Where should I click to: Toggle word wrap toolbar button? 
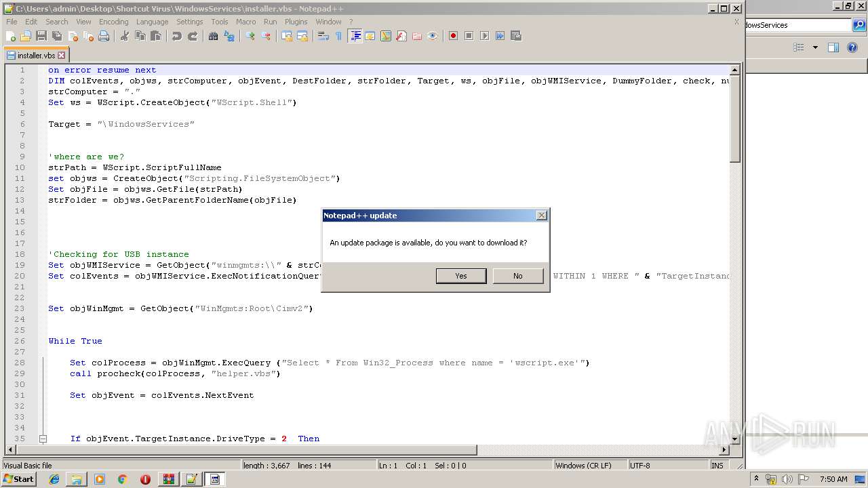pyautogui.click(x=323, y=36)
